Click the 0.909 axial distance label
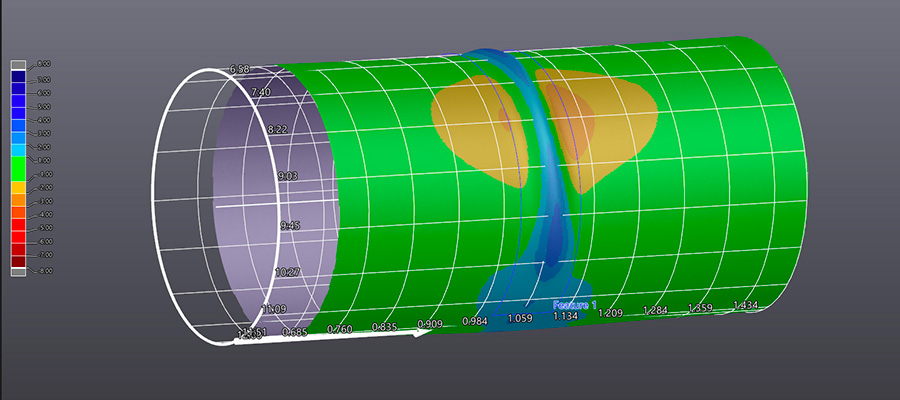 click(429, 325)
